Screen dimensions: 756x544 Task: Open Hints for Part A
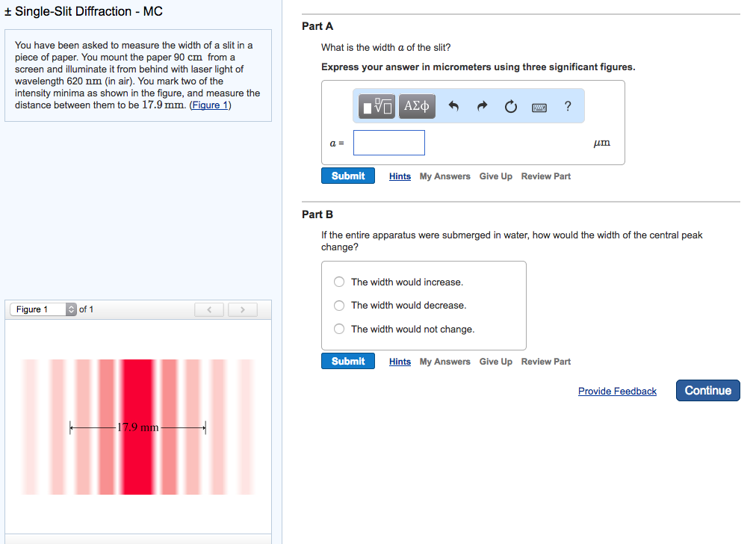[x=400, y=176]
